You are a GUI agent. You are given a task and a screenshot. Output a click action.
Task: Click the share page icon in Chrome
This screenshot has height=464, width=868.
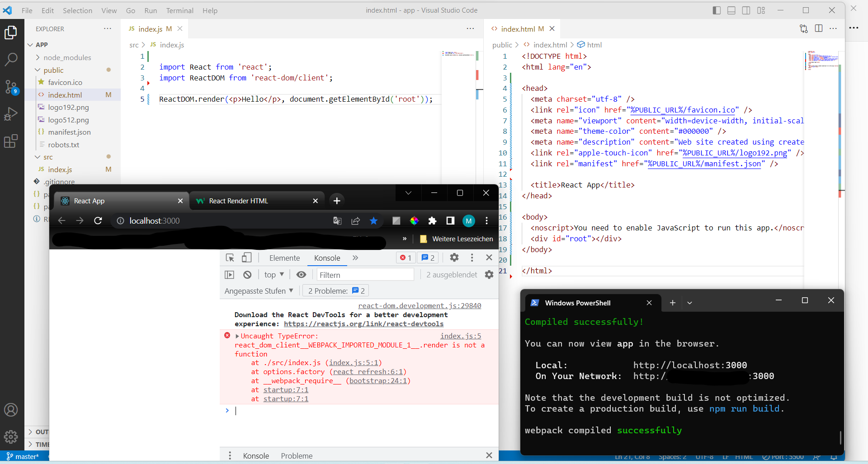(x=355, y=220)
